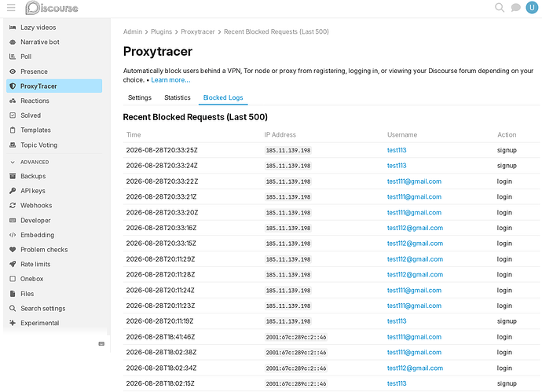Image resolution: width=542 pixels, height=392 pixels.
Task: Click the Experimental sparkle icon
Action: point(13,323)
